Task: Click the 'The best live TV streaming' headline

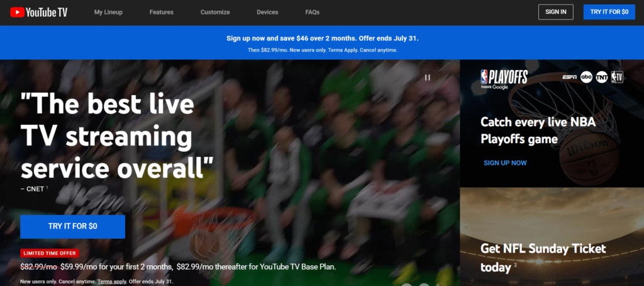Action: 117,137
